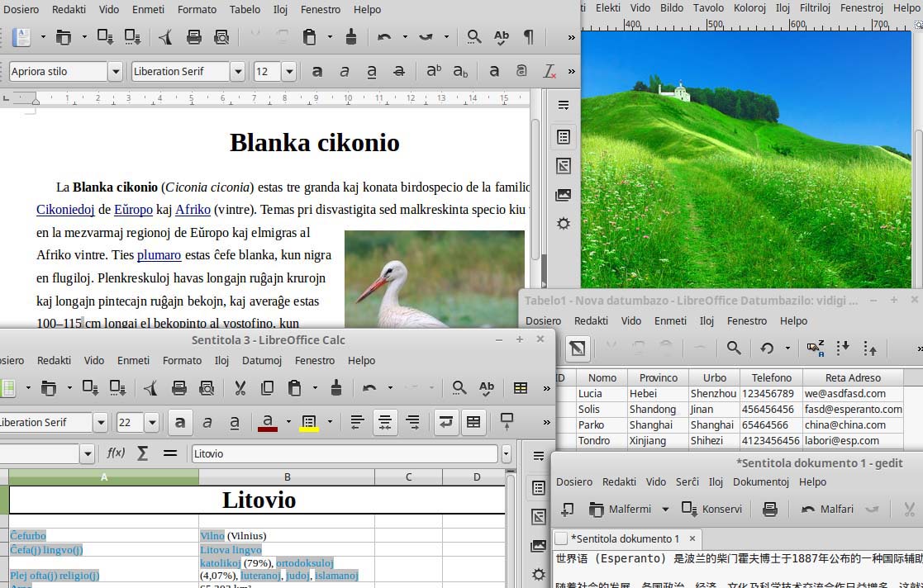
Task: Click the Print icon in gedit toolbar
Action: click(x=769, y=509)
